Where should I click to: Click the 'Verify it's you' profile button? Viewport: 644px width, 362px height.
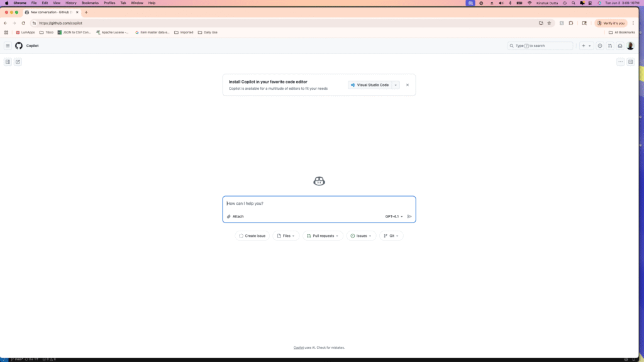click(611, 23)
